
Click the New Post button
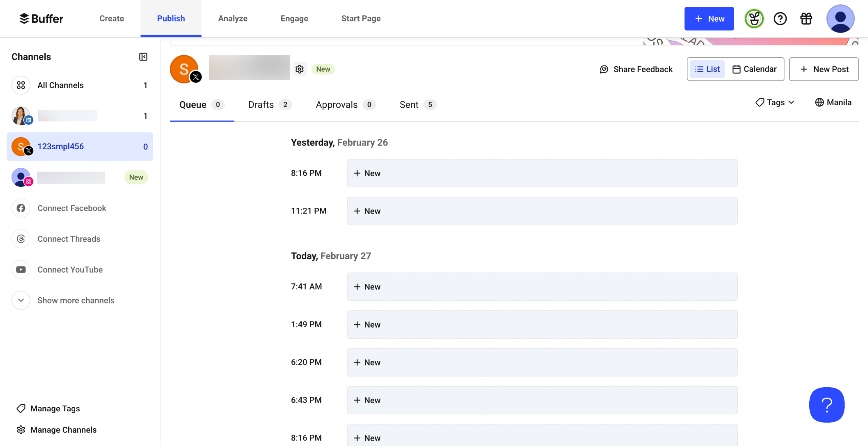(824, 69)
